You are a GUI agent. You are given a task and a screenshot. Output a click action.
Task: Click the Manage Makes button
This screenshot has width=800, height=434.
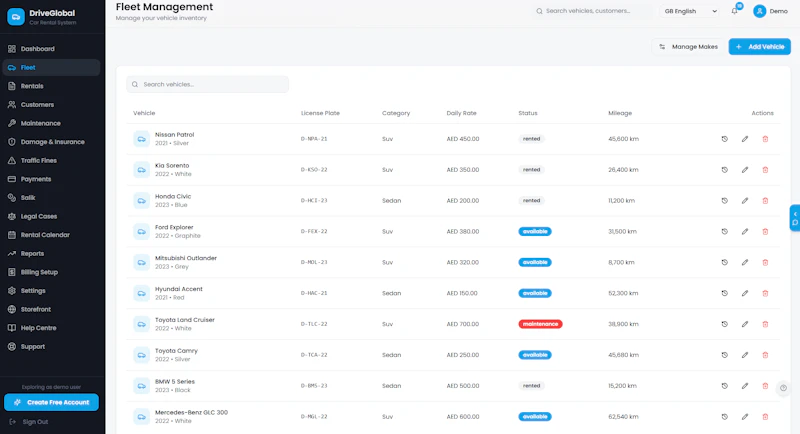click(x=688, y=46)
